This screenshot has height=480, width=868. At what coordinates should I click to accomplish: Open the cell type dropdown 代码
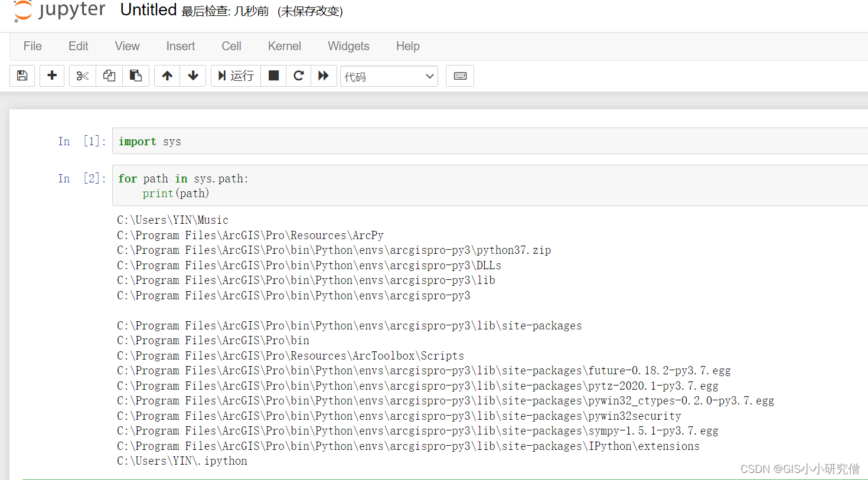pyautogui.click(x=389, y=76)
